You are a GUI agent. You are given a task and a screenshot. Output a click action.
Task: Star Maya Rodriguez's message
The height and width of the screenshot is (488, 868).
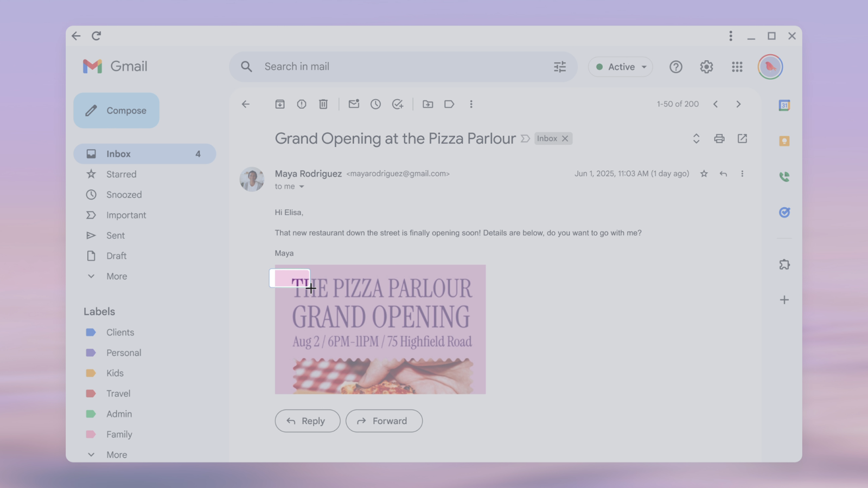(x=704, y=174)
